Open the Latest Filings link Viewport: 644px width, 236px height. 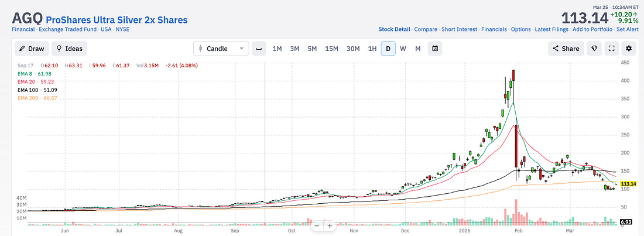click(x=551, y=29)
